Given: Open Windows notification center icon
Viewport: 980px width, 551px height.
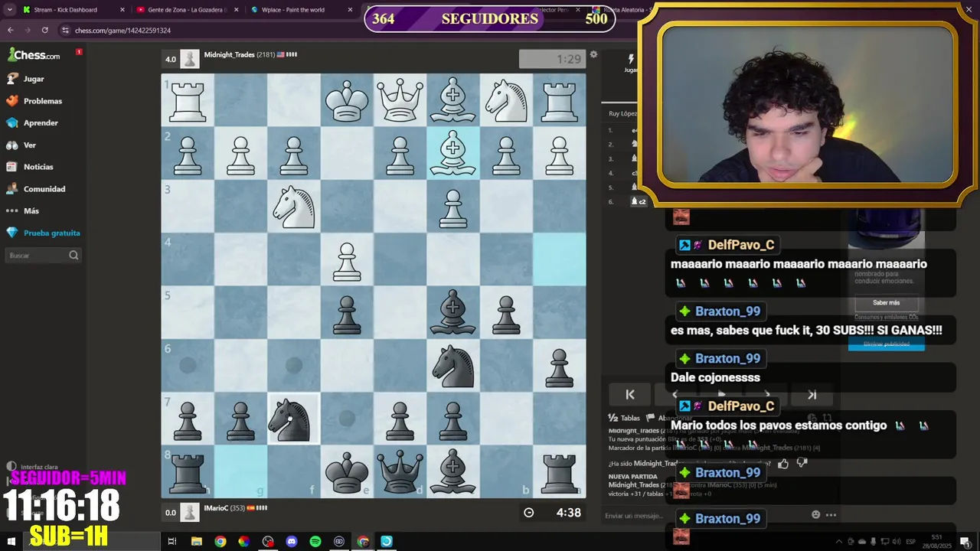Looking at the screenshot, I should [965, 541].
